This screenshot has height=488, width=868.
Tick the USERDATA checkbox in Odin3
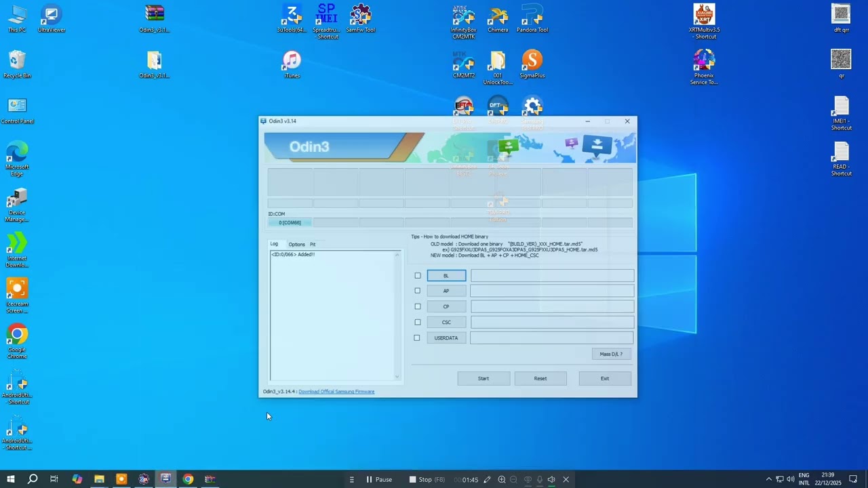[x=417, y=338]
